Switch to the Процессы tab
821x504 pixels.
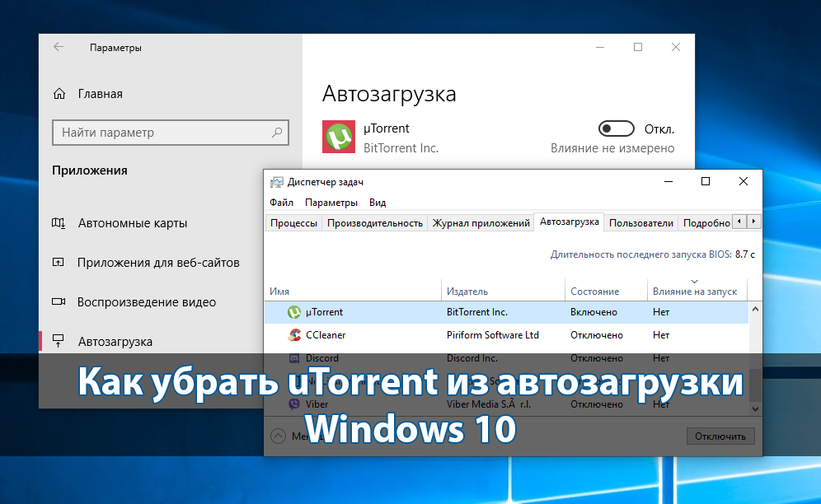(x=293, y=223)
